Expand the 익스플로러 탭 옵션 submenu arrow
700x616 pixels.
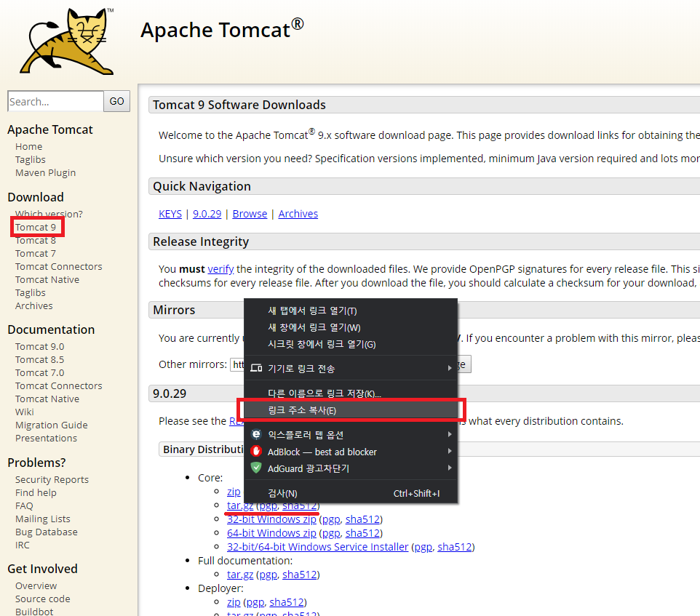450,434
